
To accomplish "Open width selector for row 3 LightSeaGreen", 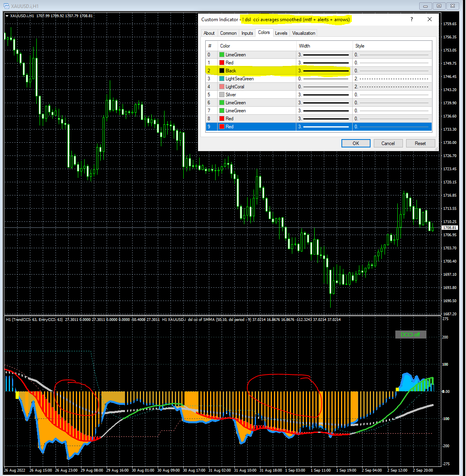I will (x=324, y=79).
